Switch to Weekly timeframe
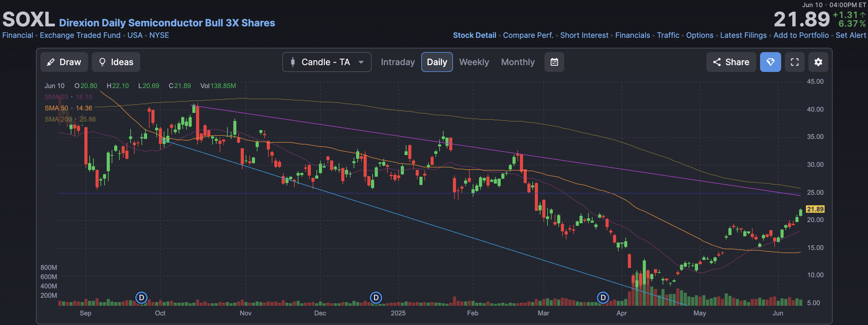The width and height of the screenshot is (868, 325). (x=474, y=62)
